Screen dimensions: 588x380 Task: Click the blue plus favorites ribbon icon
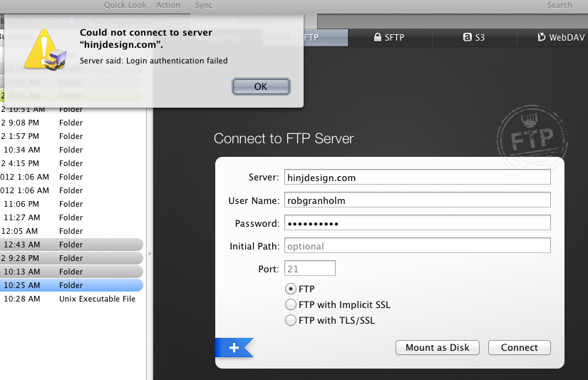(x=234, y=347)
